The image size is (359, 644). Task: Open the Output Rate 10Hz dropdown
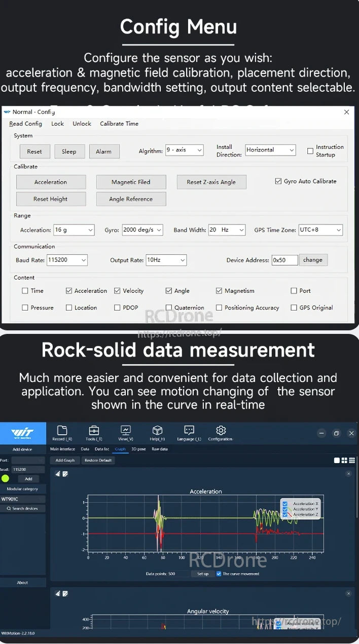pos(166,260)
